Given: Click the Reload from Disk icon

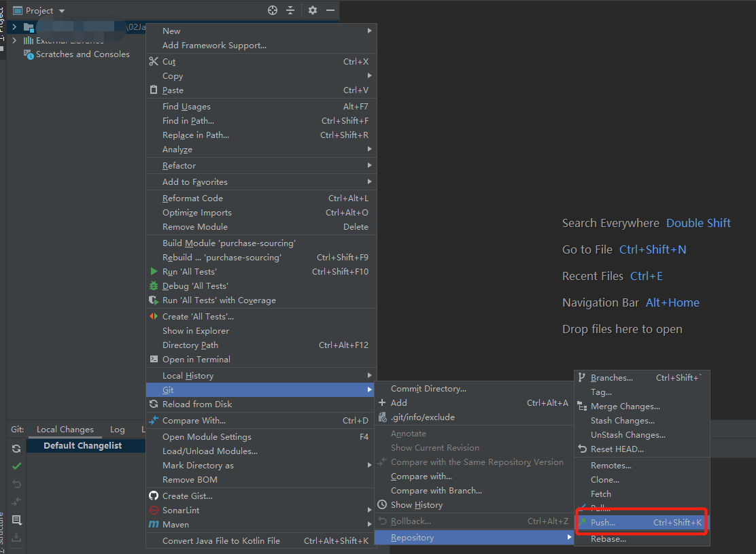Looking at the screenshot, I should pyautogui.click(x=154, y=404).
